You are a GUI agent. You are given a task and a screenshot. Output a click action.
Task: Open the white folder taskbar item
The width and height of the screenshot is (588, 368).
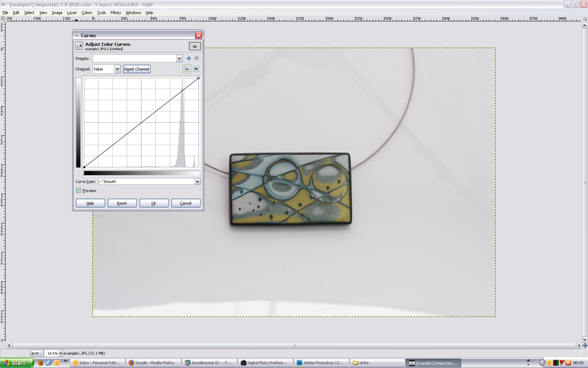coord(376,363)
